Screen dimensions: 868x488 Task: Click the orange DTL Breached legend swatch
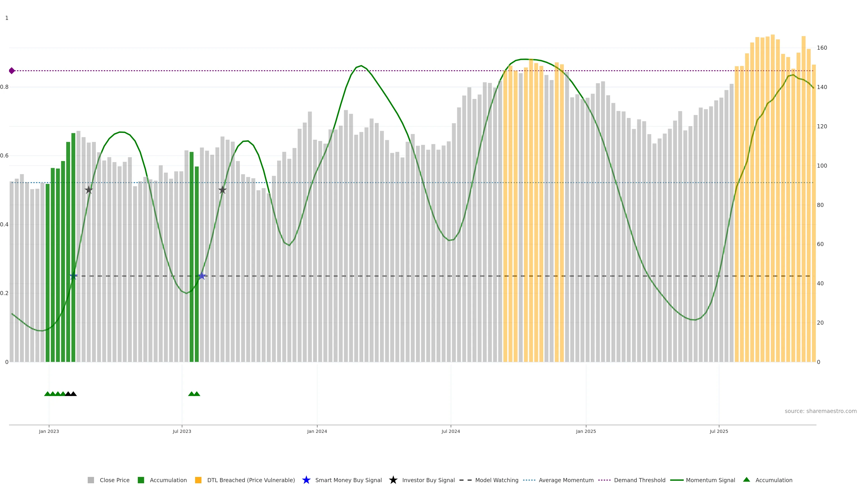pos(198,480)
